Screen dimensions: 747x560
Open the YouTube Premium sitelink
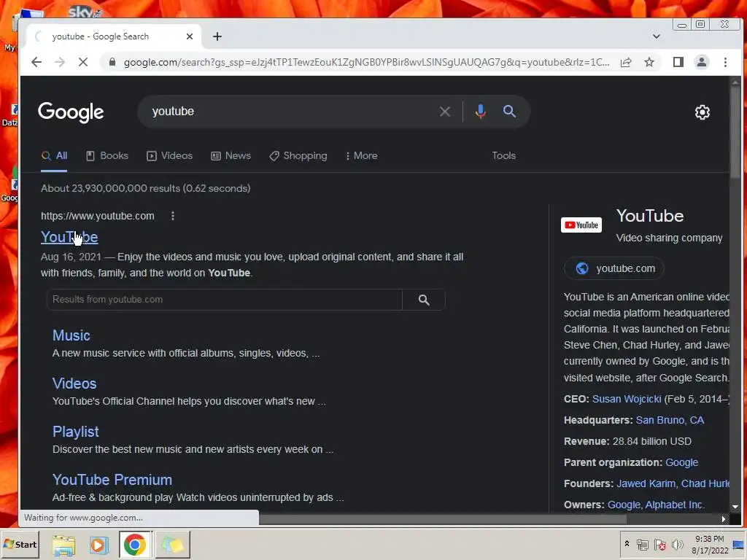click(x=112, y=480)
